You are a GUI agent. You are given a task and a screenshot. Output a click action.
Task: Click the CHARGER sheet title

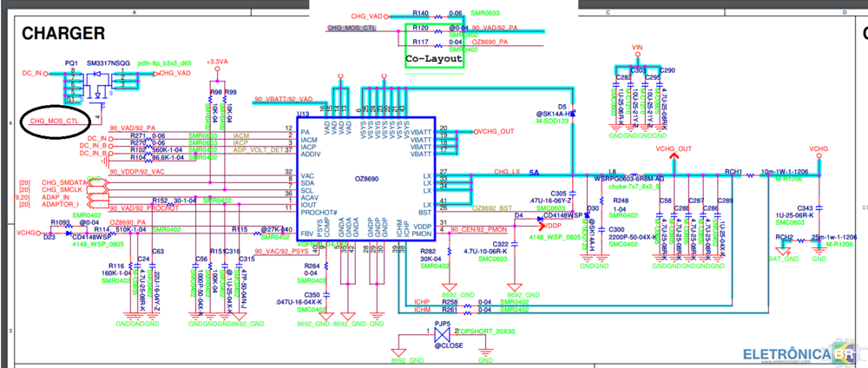63,34
